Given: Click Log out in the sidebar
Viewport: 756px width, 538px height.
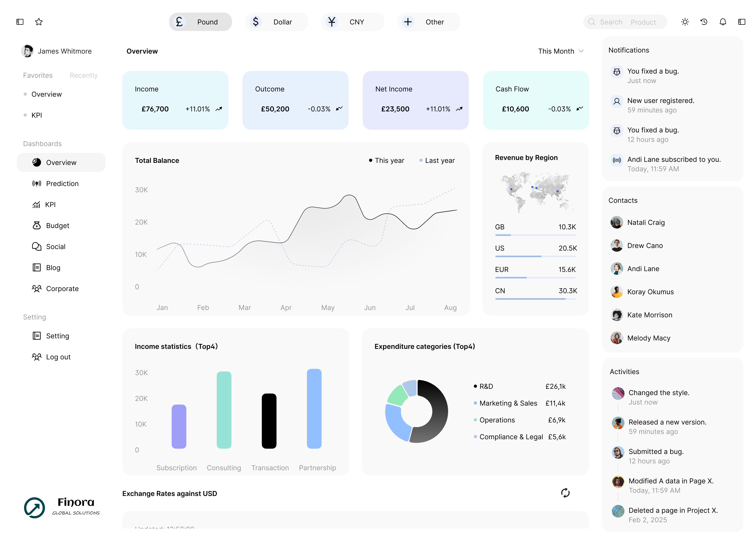Looking at the screenshot, I should click(x=58, y=357).
